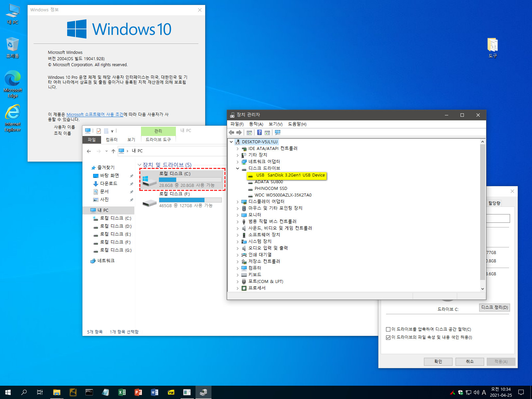Expand the 모니터 node

238,215
